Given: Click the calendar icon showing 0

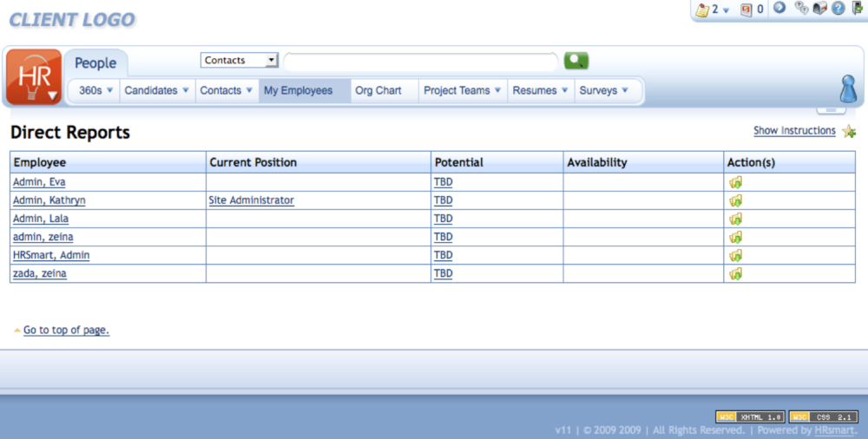Looking at the screenshot, I should tap(746, 10).
